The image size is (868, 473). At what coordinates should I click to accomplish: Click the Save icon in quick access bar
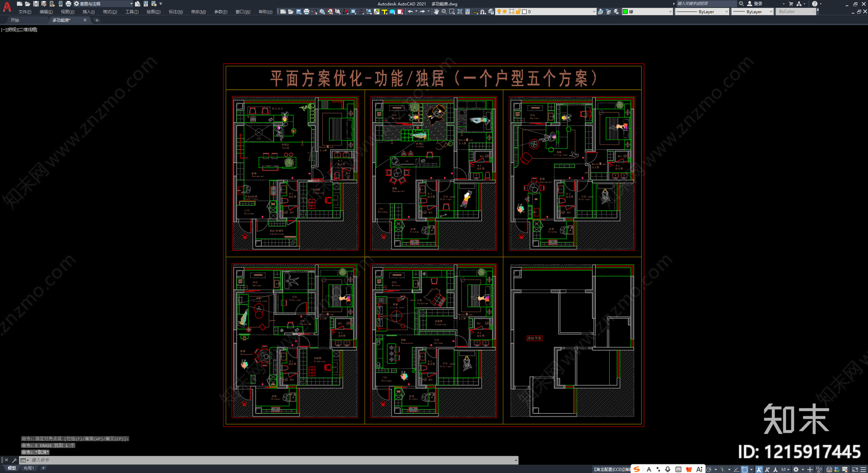[x=36, y=4]
